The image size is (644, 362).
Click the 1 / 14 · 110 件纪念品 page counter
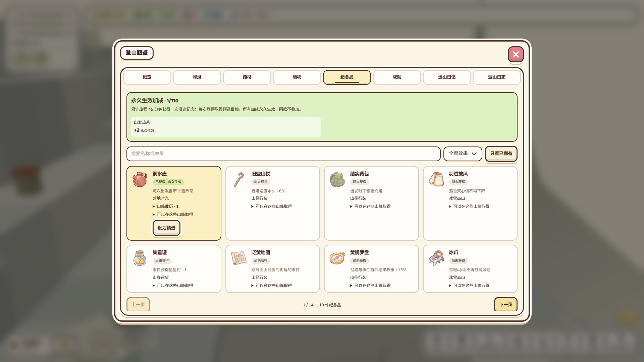(x=322, y=305)
